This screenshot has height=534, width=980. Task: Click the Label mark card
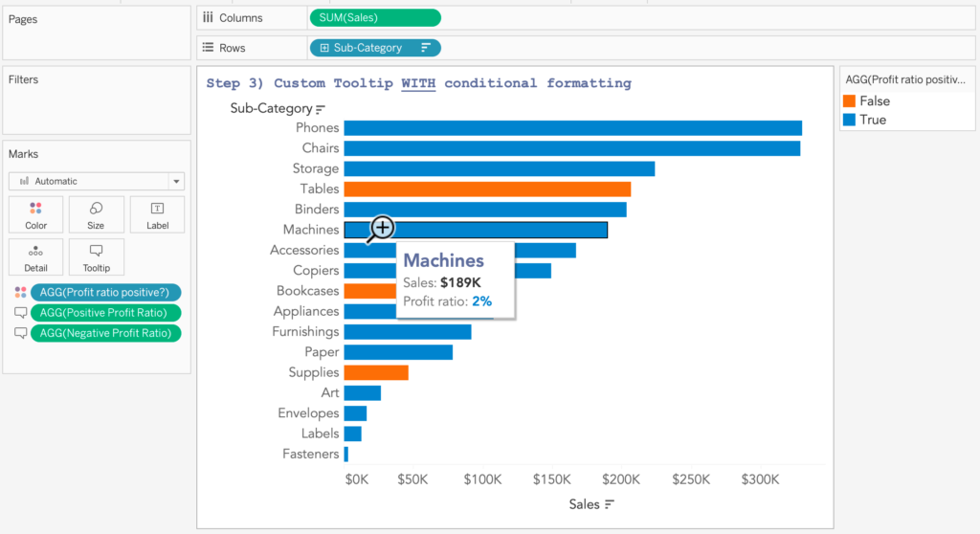click(x=157, y=214)
